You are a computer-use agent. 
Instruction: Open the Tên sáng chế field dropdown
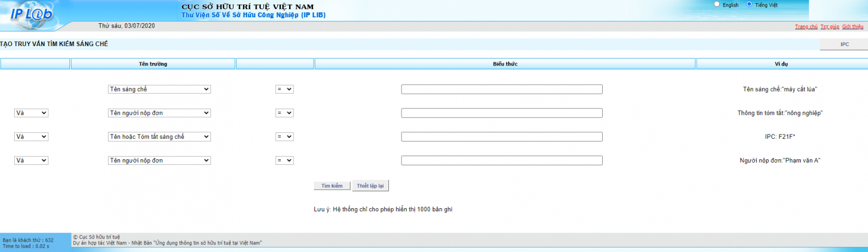tap(159, 89)
